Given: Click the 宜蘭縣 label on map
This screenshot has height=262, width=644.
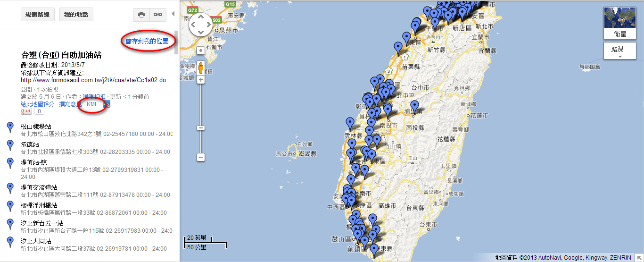Looking at the screenshot, I should point(487,51).
